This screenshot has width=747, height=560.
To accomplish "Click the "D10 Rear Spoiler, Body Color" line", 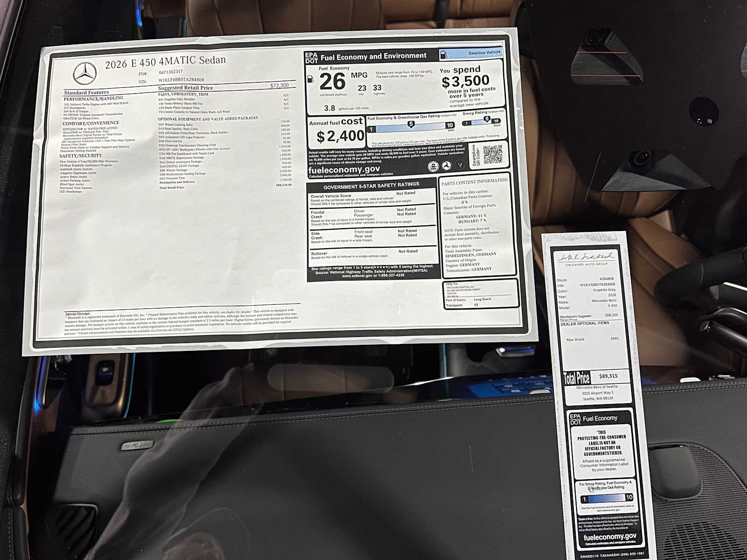I will pos(178,129).
